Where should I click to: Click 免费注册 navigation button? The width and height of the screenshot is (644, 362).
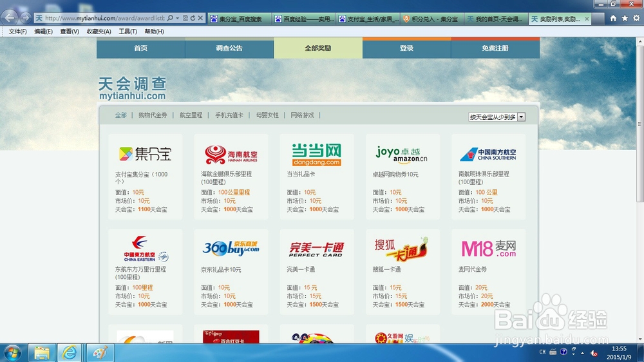[x=495, y=48]
